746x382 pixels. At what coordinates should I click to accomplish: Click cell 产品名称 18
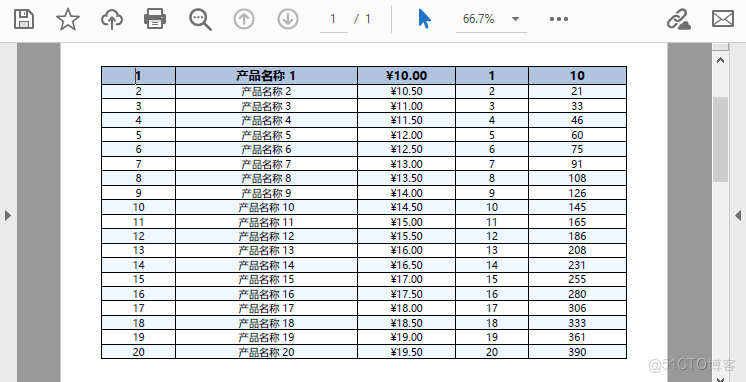click(x=266, y=323)
